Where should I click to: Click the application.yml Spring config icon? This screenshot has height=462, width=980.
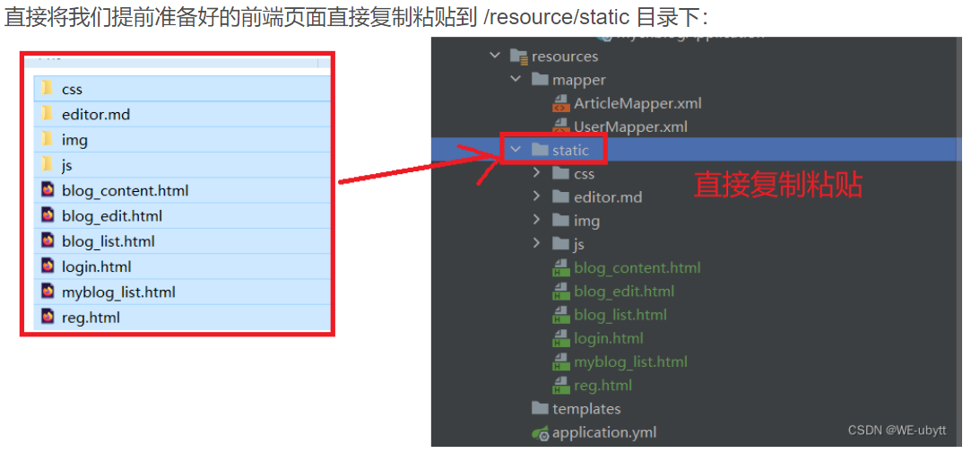point(540,433)
